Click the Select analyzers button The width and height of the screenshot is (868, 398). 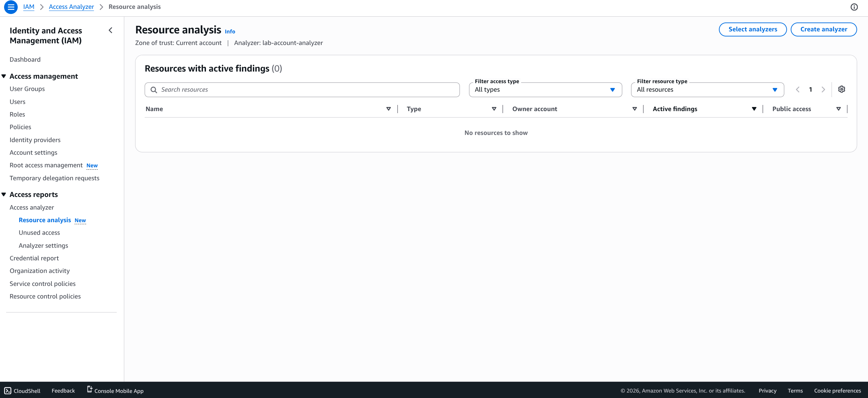coord(753,29)
